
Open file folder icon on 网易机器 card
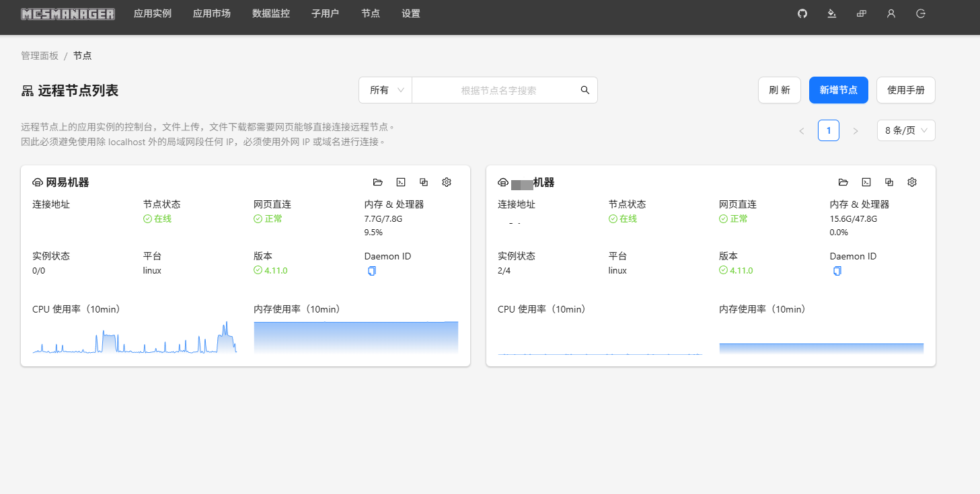point(378,182)
